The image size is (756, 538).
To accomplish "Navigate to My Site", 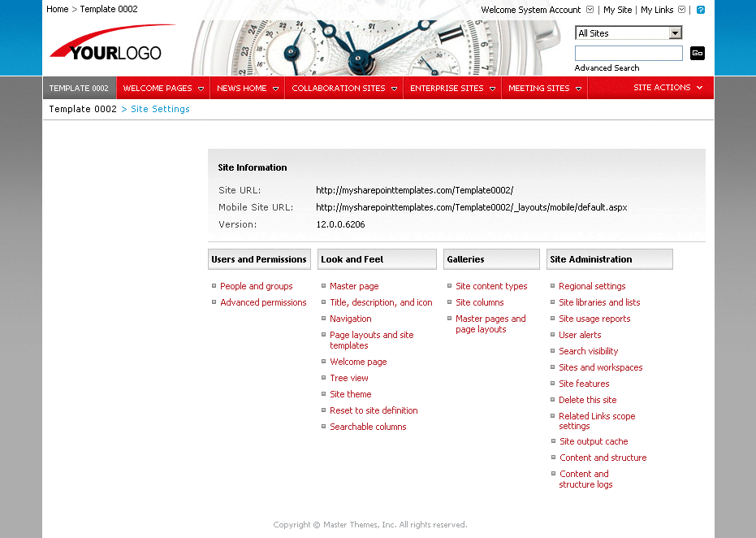I will (x=616, y=9).
